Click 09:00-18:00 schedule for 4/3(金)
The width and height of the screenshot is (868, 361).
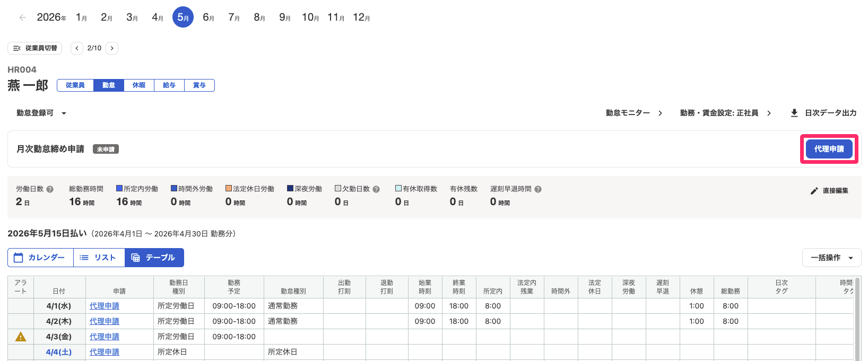coord(234,337)
